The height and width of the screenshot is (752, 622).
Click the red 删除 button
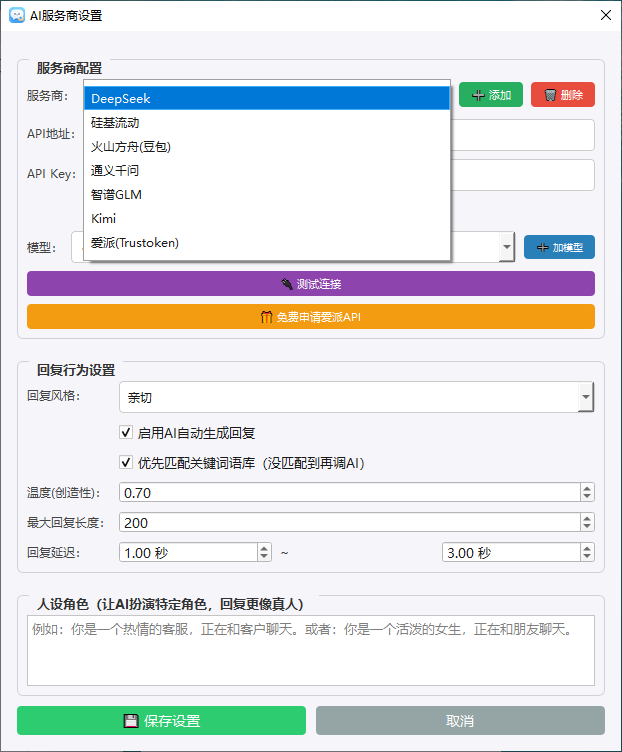pos(563,95)
